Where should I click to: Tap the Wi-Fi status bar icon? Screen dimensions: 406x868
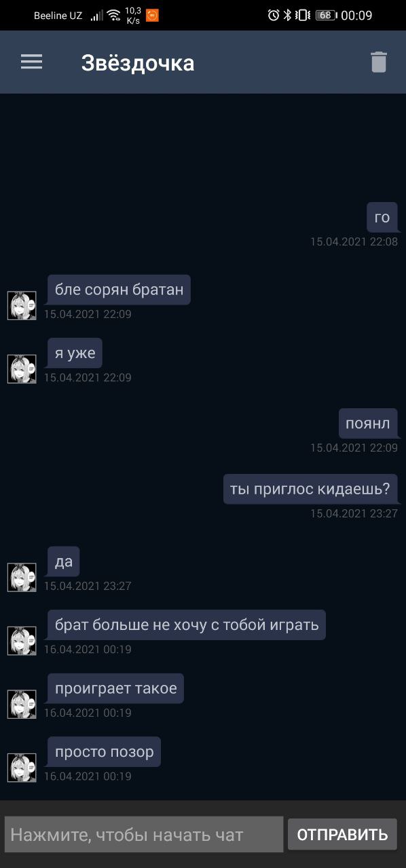(113, 15)
